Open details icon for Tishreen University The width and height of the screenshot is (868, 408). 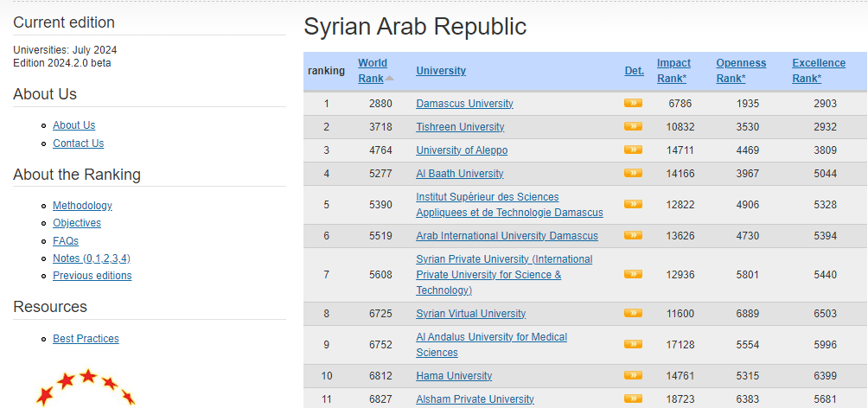pos(633,126)
